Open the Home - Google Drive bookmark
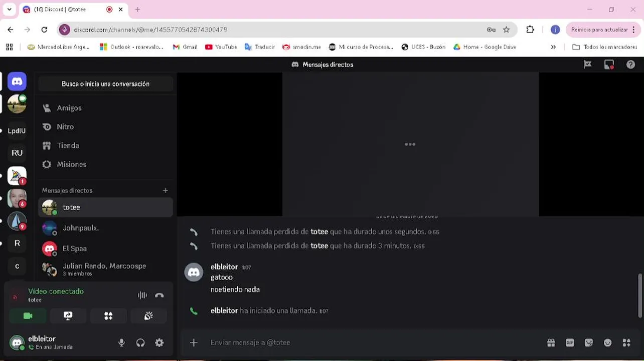The height and width of the screenshot is (361, 644). click(485, 47)
